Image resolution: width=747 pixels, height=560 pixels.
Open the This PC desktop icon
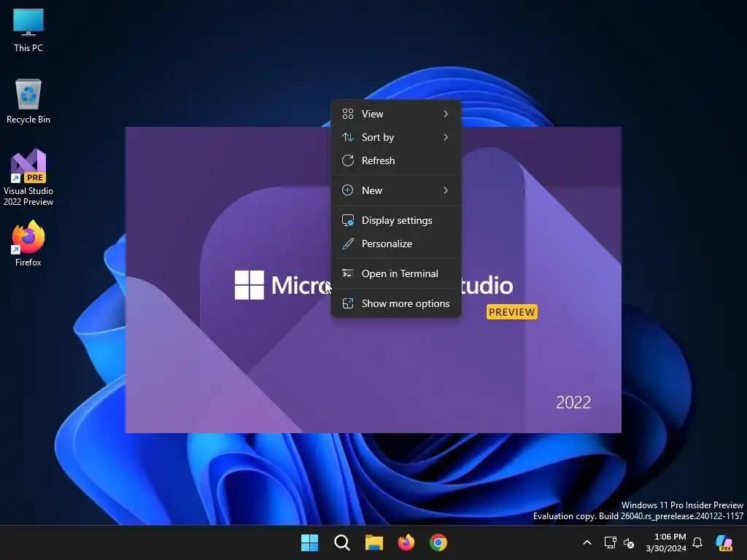[28, 31]
